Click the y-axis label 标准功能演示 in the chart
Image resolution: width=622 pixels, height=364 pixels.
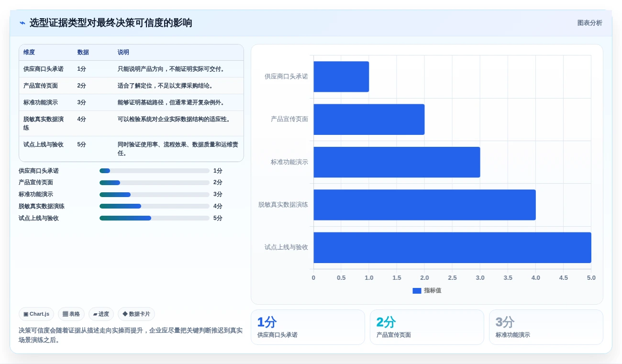click(289, 162)
